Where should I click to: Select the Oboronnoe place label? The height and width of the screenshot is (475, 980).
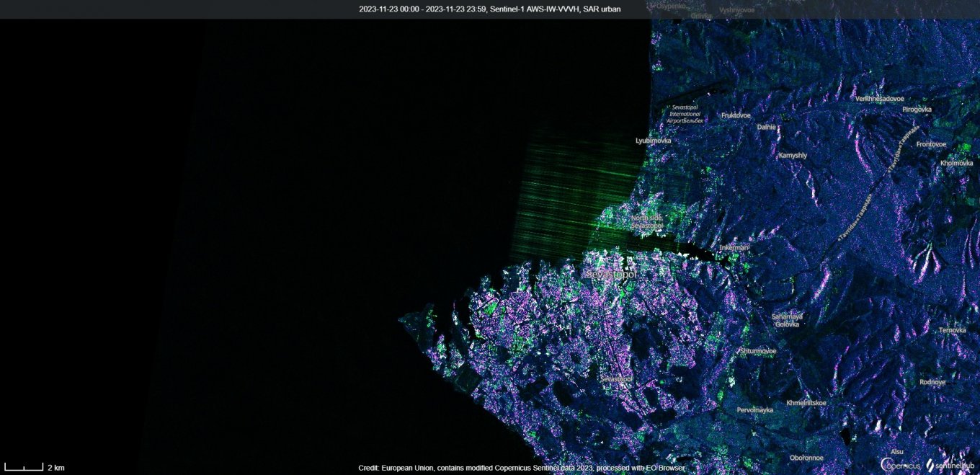806,458
